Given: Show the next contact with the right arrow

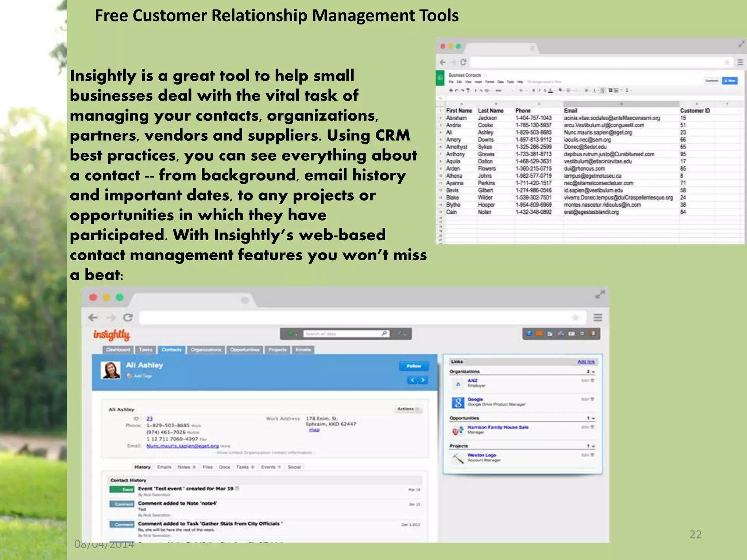Looking at the screenshot, I should [423, 380].
